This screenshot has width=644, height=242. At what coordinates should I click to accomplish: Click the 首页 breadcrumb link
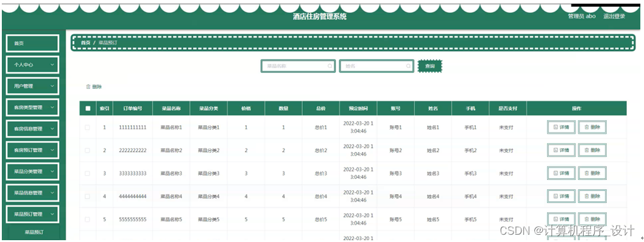pyautogui.click(x=85, y=43)
